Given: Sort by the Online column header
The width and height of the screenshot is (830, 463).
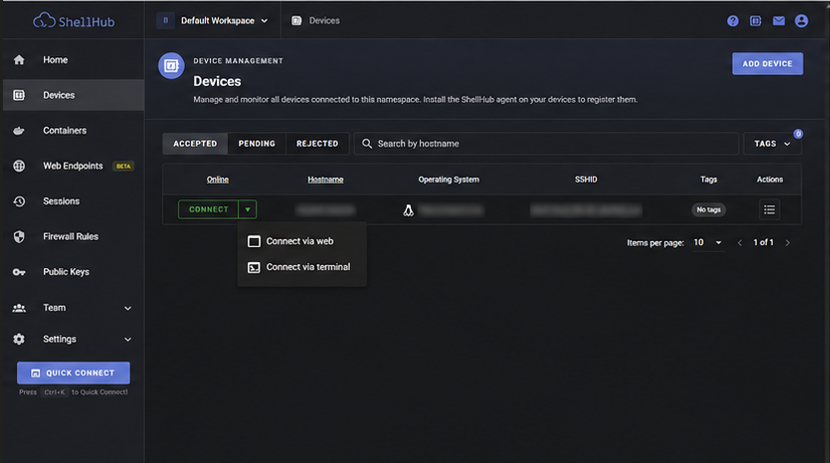Looking at the screenshot, I should (x=218, y=179).
